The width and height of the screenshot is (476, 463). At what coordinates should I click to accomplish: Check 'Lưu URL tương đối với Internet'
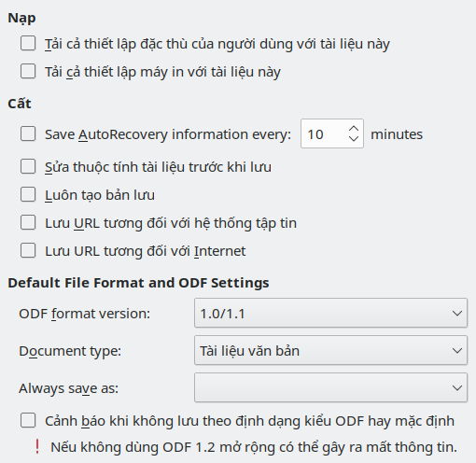(28, 250)
